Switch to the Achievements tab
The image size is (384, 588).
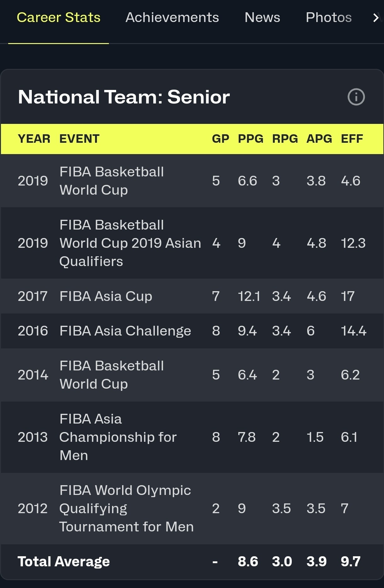point(172,18)
